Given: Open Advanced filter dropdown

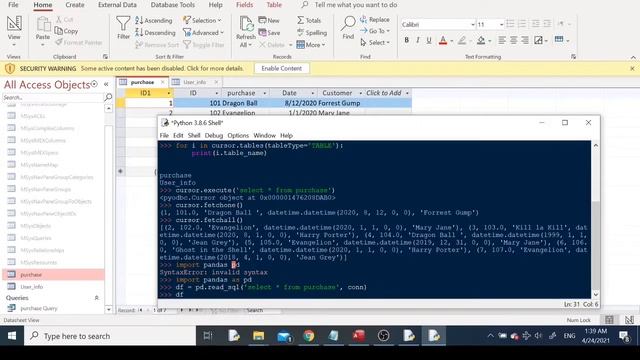Looking at the screenshot, I should (203, 32).
